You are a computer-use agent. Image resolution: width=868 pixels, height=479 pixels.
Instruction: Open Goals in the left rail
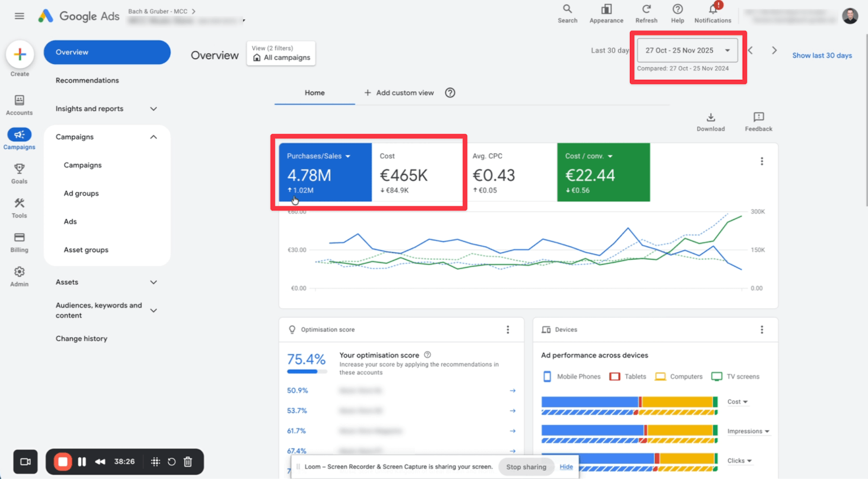[x=20, y=174]
